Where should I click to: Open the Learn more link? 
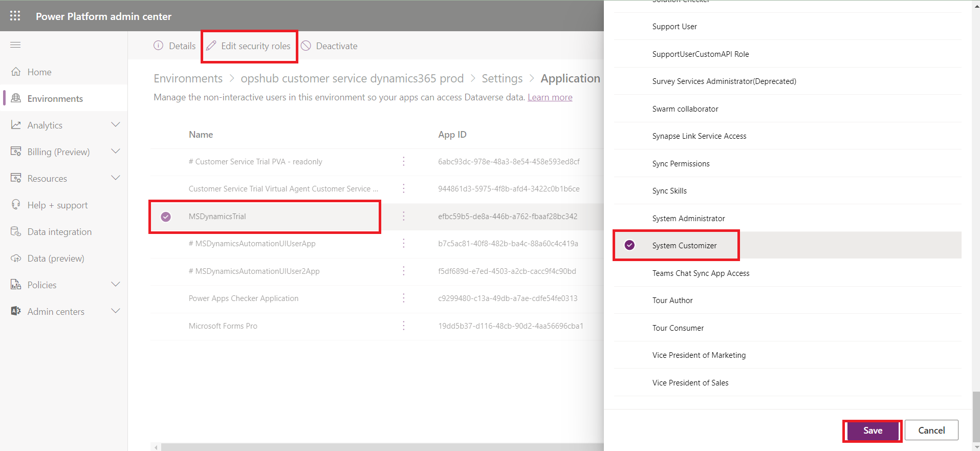(550, 97)
